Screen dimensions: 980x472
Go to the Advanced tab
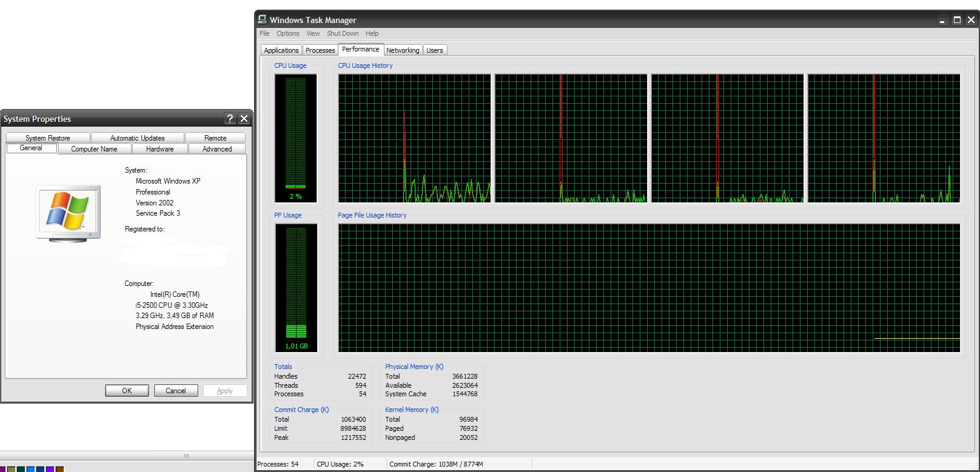coord(216,149)
